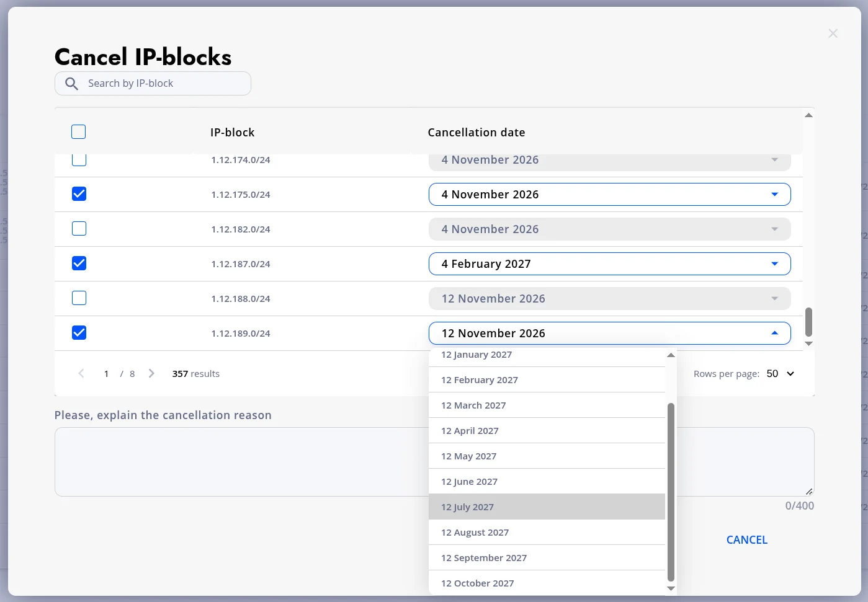Click disabled date dropdown for 1.12.188.0/24
The image size is (868, 602).
[x=609, y=299]
